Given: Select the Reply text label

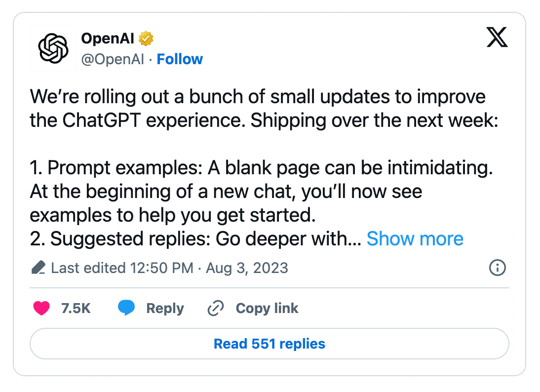Looking at the screenshot, I should (x=165, y=308).
